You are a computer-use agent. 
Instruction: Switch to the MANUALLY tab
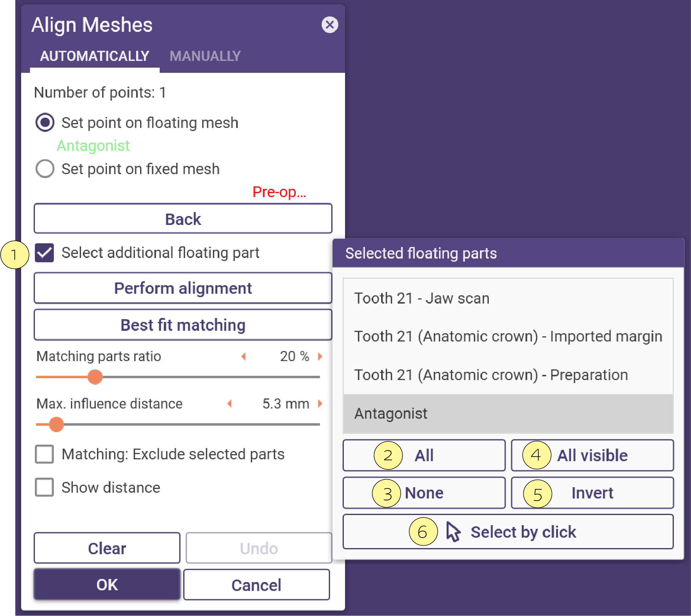point(205,56)
